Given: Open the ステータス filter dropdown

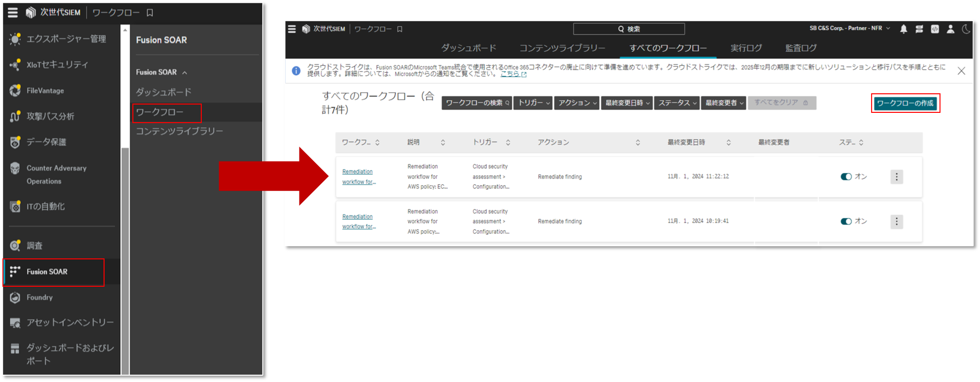Looking at the screenshot, I should tap(677, 103).
